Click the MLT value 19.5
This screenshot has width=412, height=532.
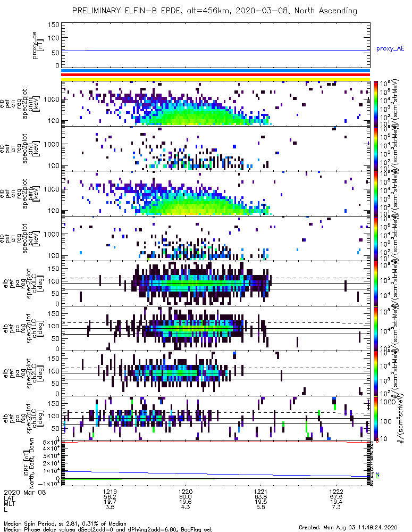click(x=261, y=502)
